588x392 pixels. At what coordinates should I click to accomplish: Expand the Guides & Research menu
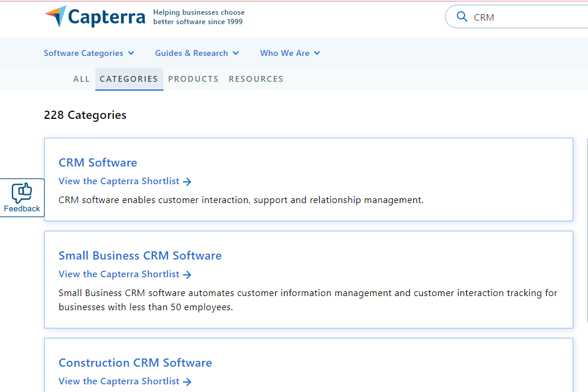coord(197,53)
